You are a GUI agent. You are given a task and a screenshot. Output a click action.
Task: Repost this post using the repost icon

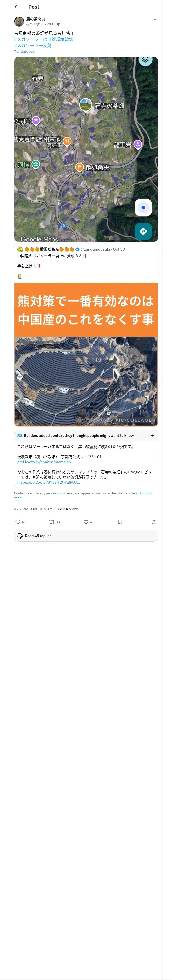tap(51, 522)
